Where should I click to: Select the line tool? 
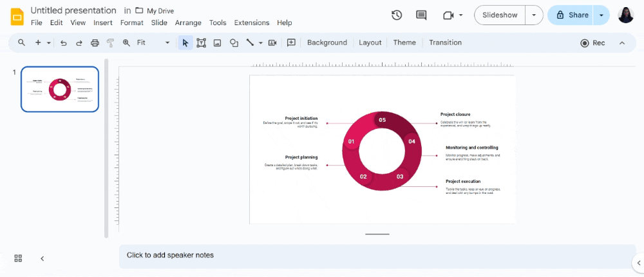pos(250,43)
